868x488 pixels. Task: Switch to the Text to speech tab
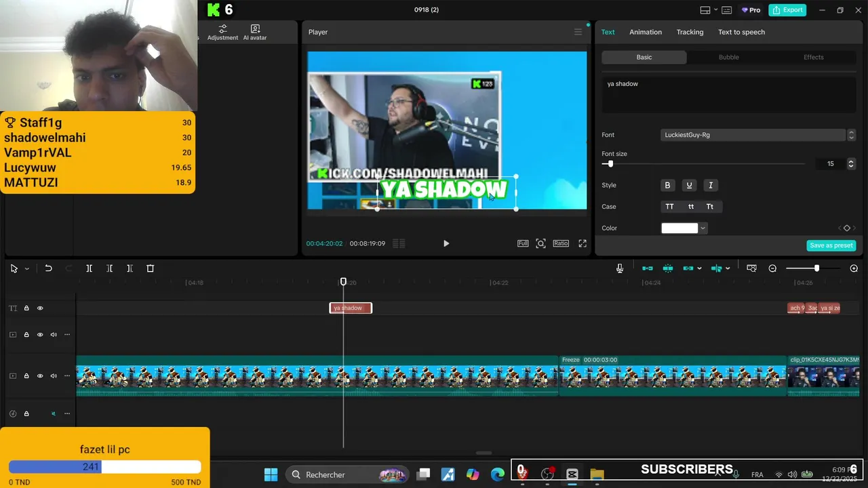741,32
